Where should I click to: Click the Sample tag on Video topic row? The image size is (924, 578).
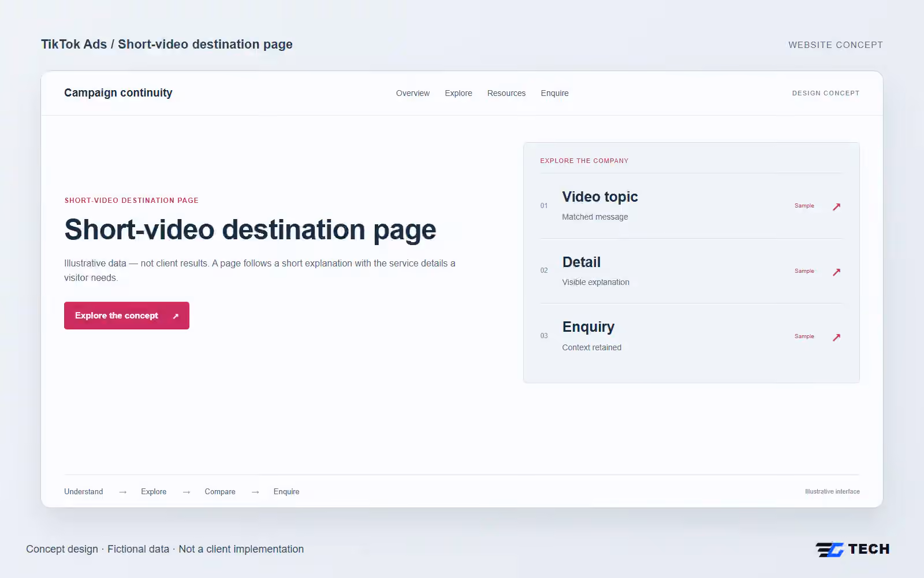804,206
